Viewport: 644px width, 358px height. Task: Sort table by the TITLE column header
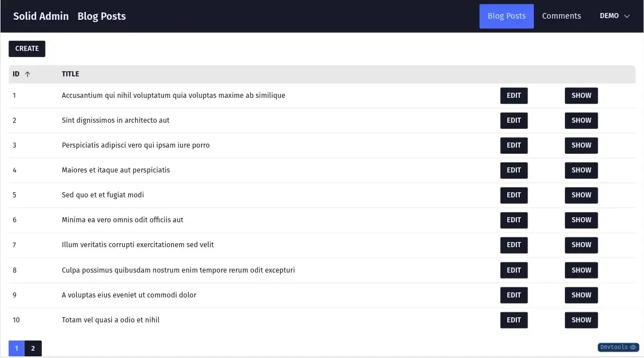pos(70,74)
